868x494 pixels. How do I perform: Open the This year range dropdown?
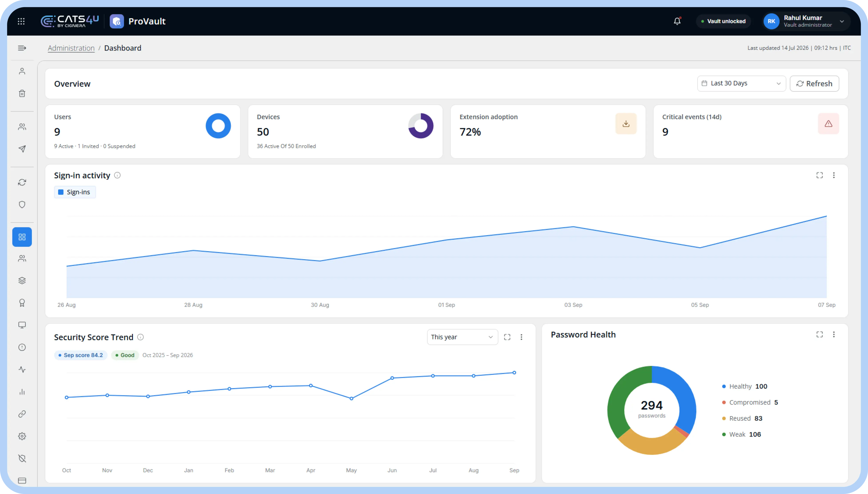click(462, 337)
